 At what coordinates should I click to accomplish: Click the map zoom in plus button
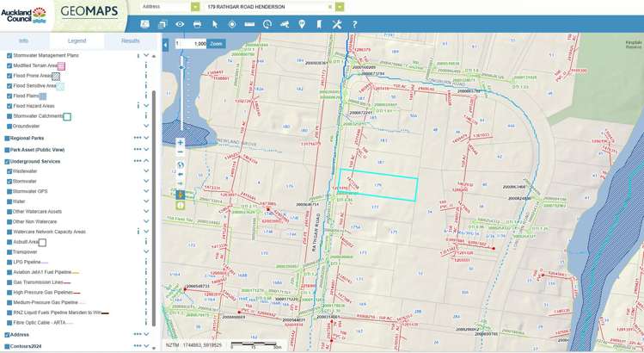180,143
